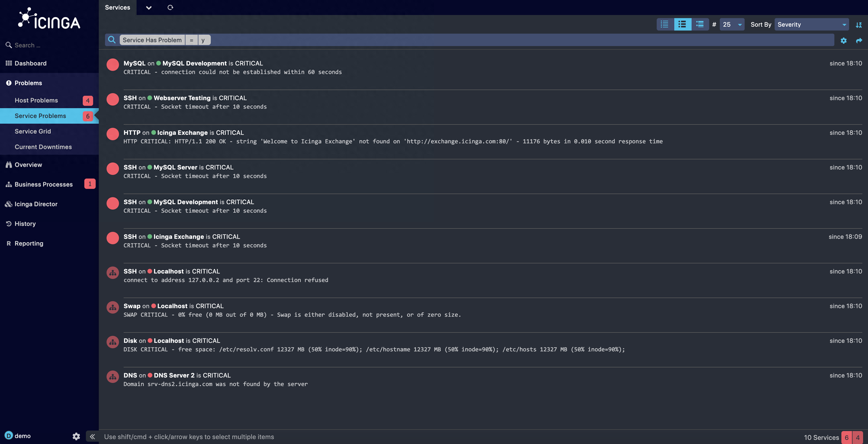Open the page limit 25 dropdown
Image resolution: width=868 pixels, height=444 pixels.
[x=732, y=25]
